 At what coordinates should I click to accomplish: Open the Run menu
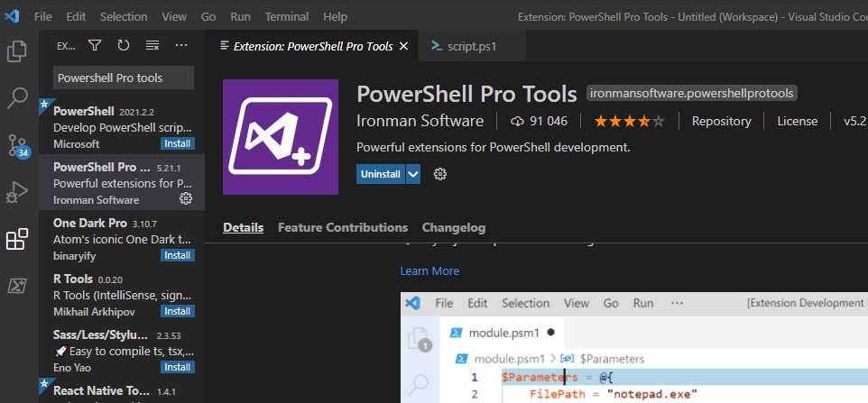[x=240, y=16]
